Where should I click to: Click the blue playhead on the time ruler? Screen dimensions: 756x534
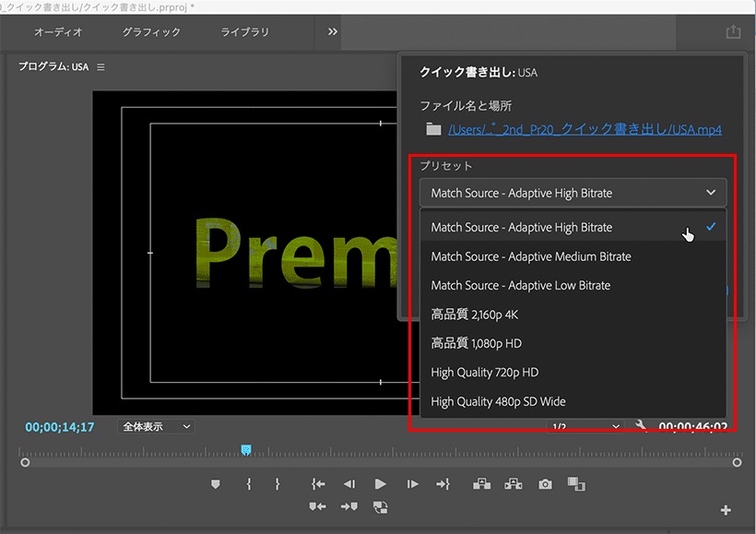tap(246, 450)
